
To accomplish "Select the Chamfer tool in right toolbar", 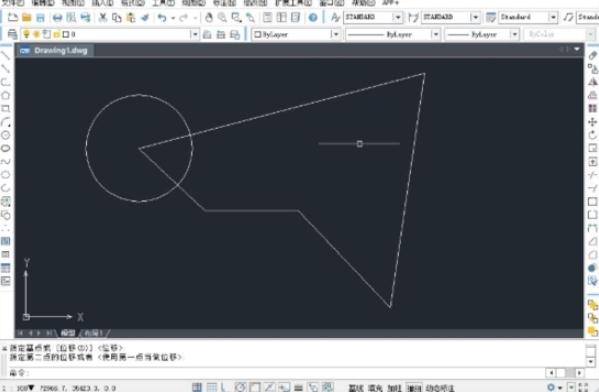I will pos(593,241).
